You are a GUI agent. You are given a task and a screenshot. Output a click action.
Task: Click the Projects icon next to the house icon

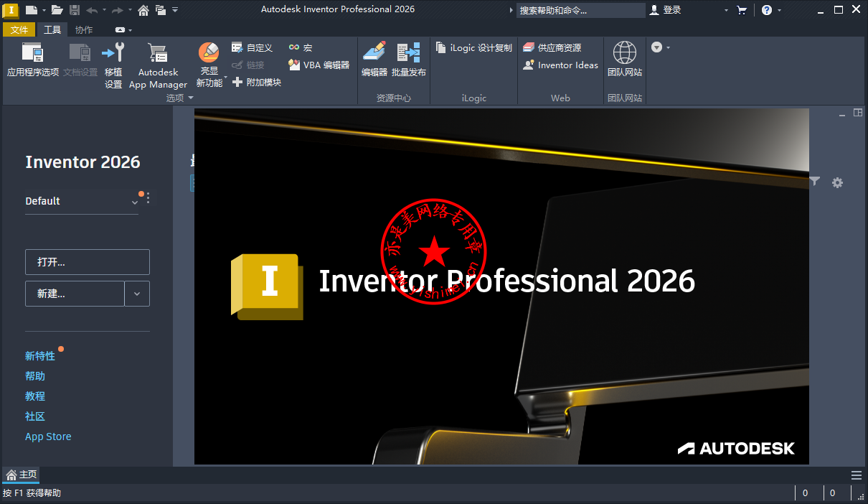point(160,10)
